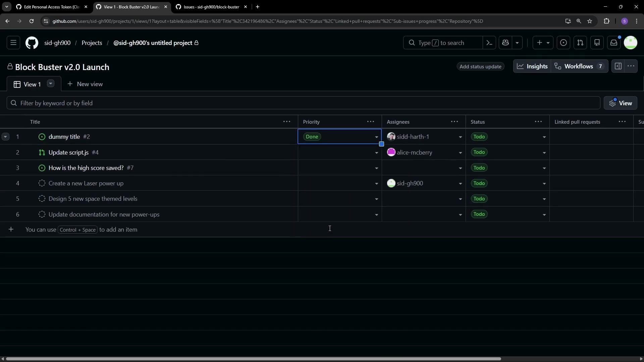Click the Chrome tab search dropdown
Screen dimensions: 644x362
7,7
